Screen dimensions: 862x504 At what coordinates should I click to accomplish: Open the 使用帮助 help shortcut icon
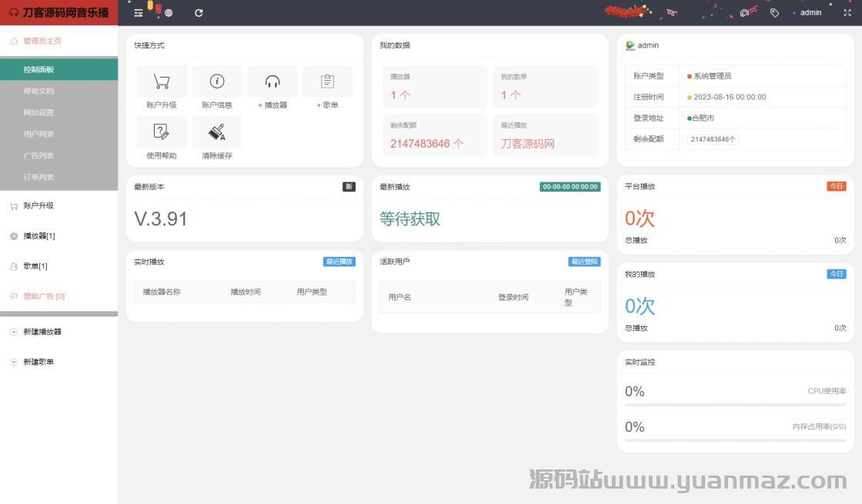tap(162, 132)
